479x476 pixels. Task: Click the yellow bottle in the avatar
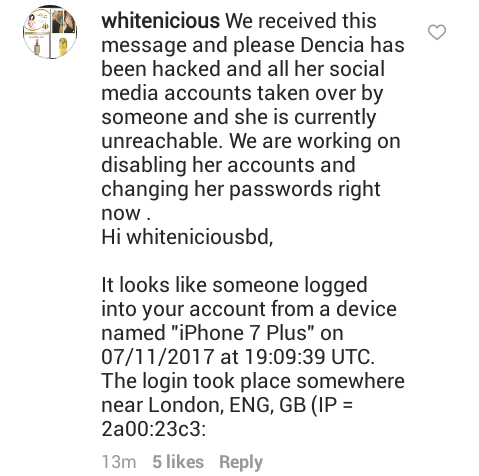63,46
